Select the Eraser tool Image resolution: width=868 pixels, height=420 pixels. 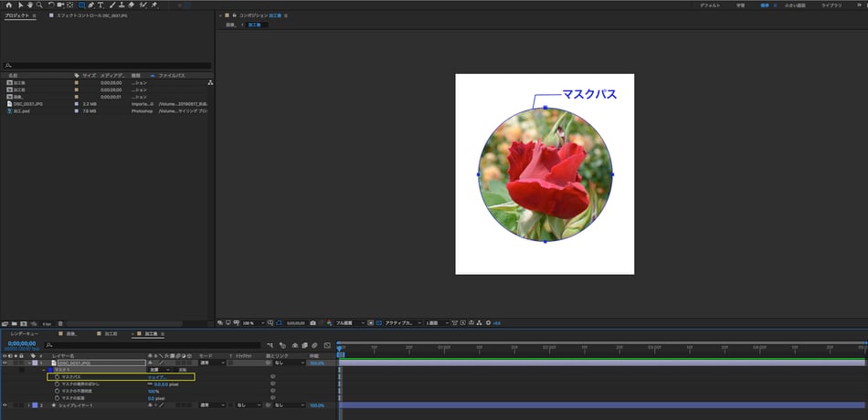click(x=131, y=5)
